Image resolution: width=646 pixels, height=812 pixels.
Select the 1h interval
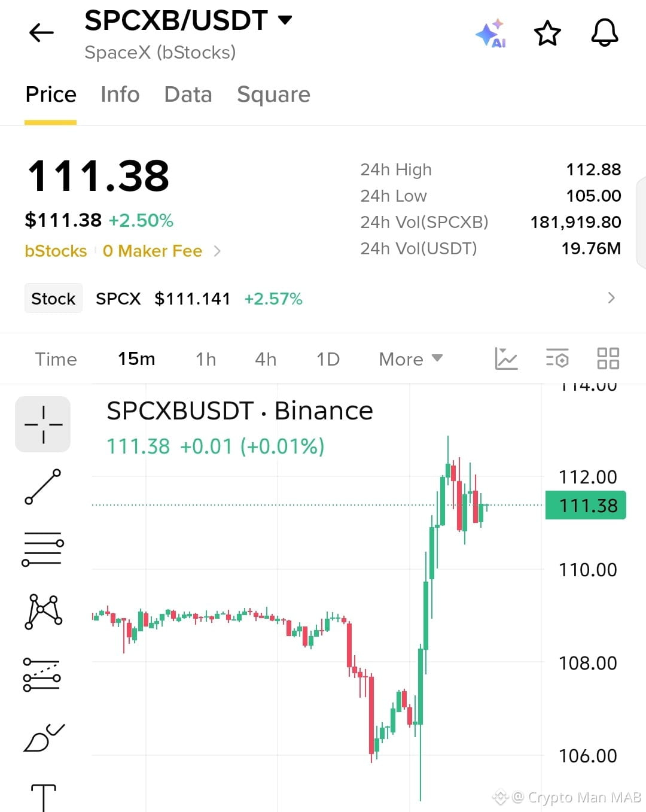[x=206, y=359]
